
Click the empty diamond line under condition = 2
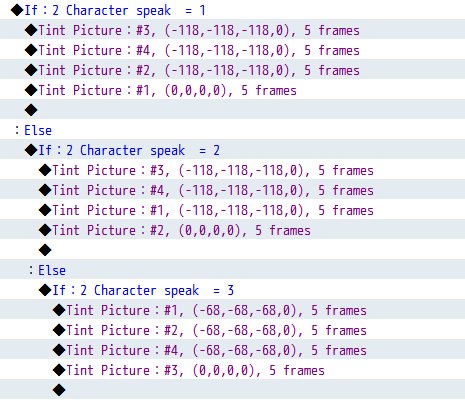pos(232,249)
